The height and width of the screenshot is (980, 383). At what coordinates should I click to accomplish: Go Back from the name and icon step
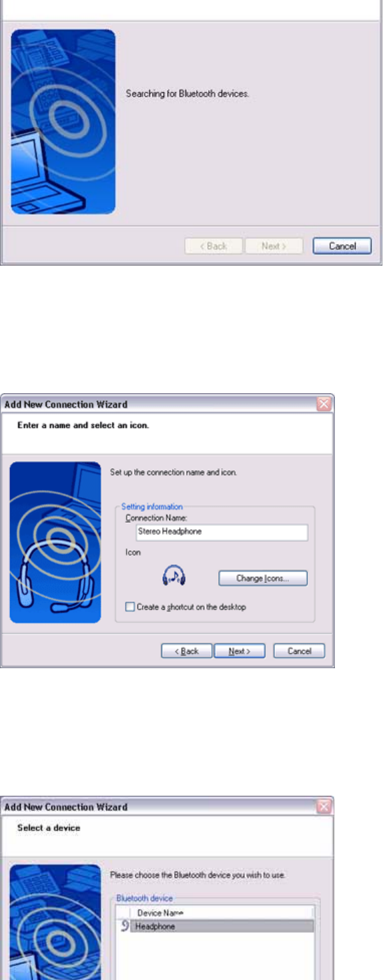pyautogui.click(x=187, y=651)
